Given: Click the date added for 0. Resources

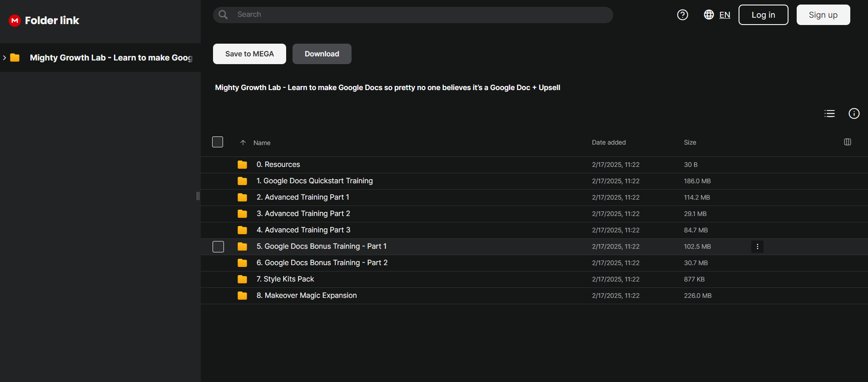Looking at the screenshot, I should [x=615, y=165].
